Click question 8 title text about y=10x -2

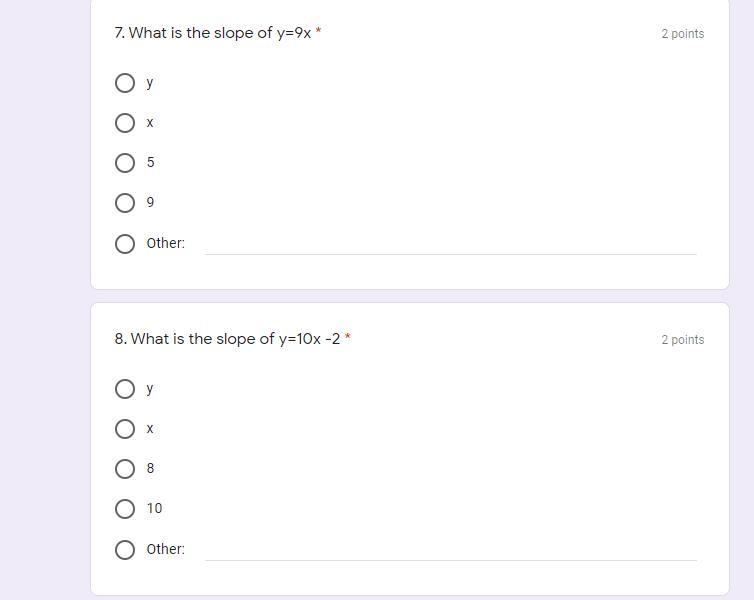(x=227, y=339)
